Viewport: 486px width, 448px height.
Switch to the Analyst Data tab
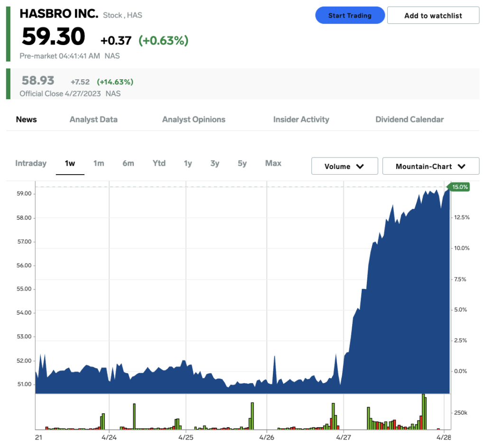(x=93, y=120)
